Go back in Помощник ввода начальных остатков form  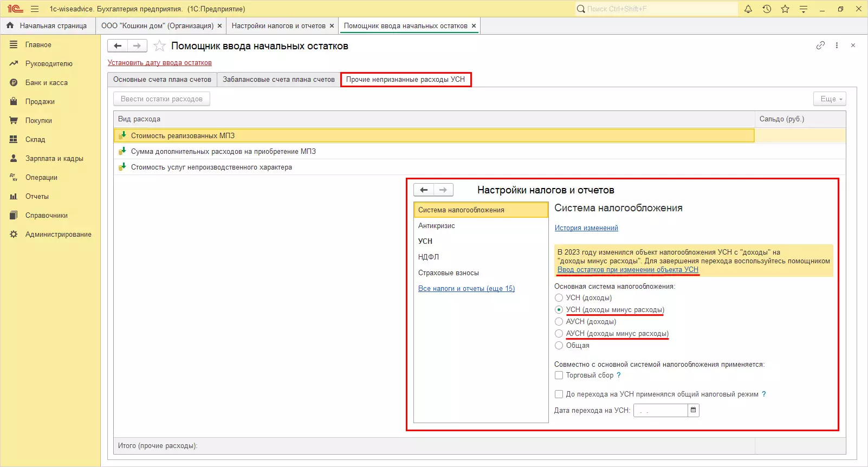click(118, 46)
